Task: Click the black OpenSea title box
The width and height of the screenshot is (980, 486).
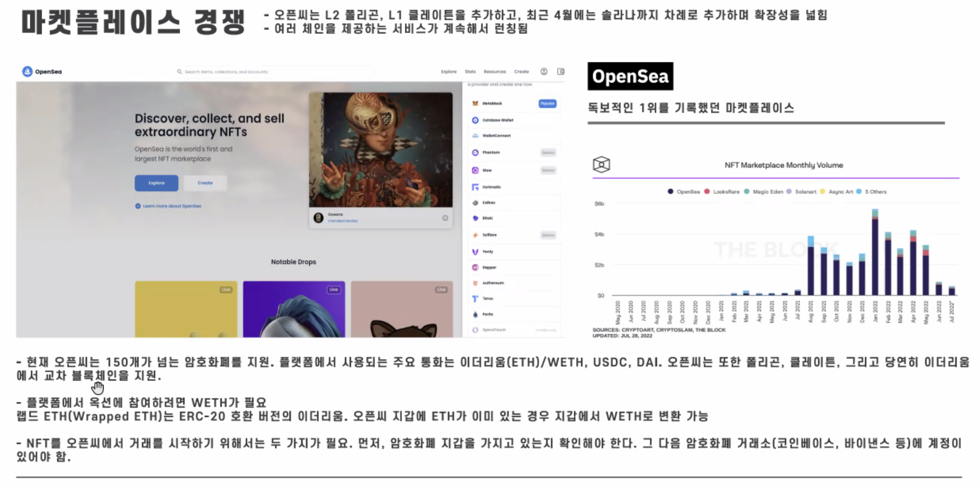Action: tap(630, 76)
